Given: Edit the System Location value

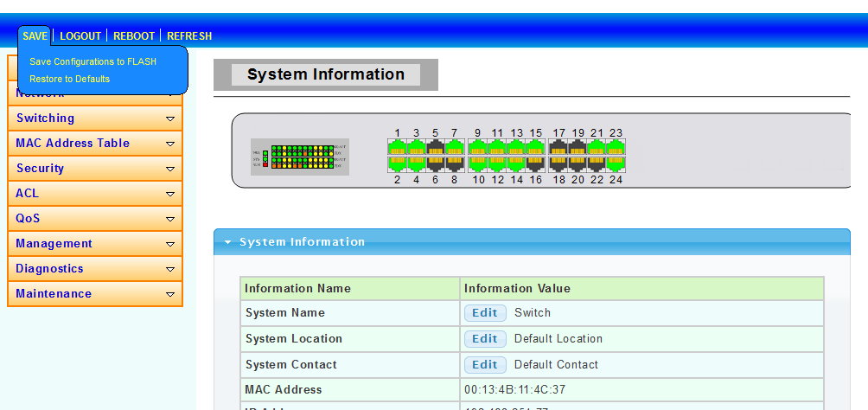Looking at the screenshot, I should coord(484,339).
